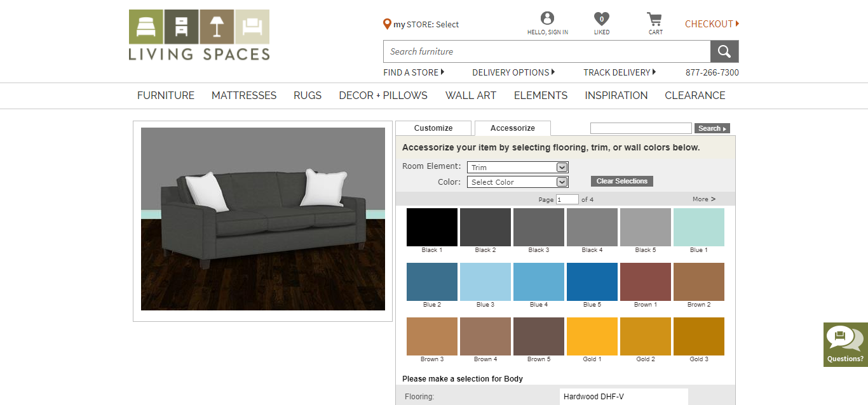Click the 'Flooring:' label

(x=419, y=397)
